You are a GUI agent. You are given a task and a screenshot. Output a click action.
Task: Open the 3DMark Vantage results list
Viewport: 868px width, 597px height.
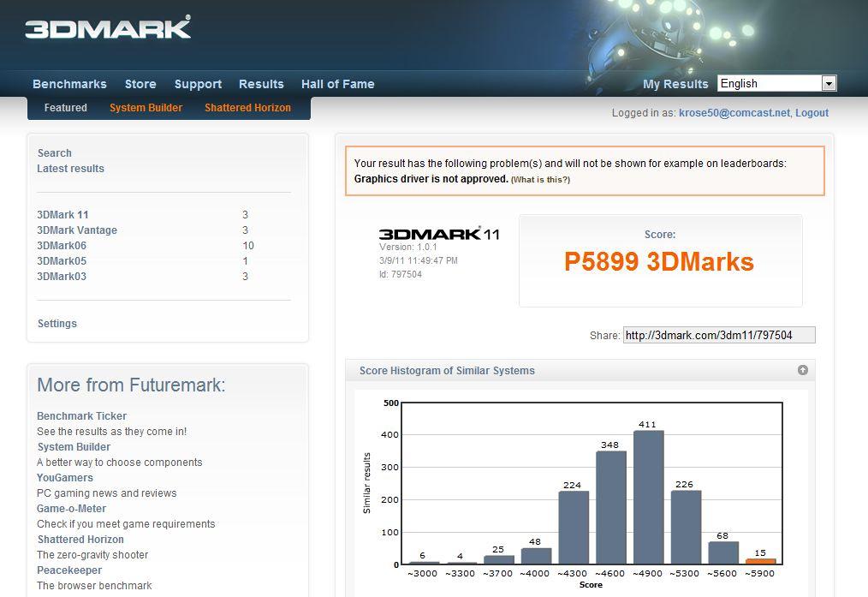point(77,230)
